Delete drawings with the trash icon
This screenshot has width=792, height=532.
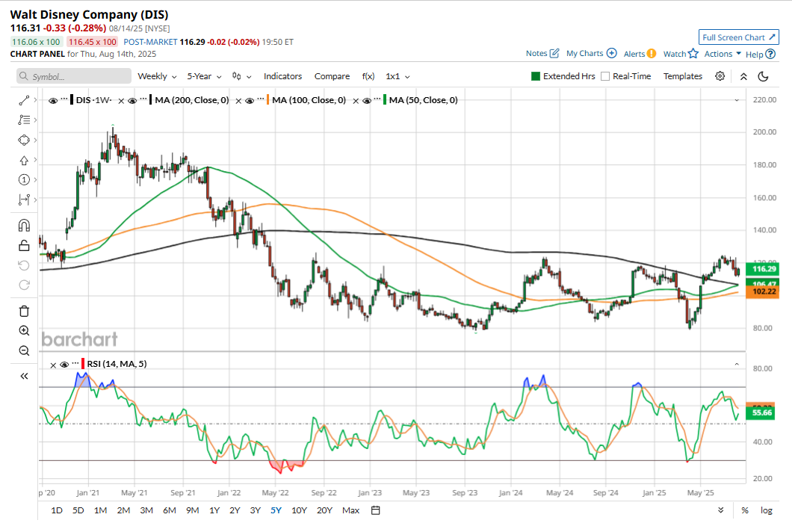[x=24, y=311]
